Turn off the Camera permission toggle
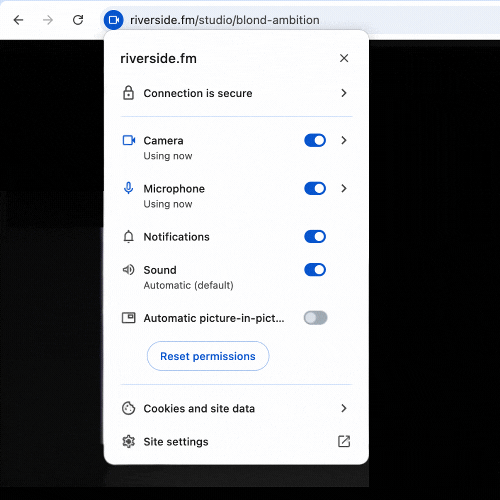Viewport: 500px width, 500px height. [315, 140]
